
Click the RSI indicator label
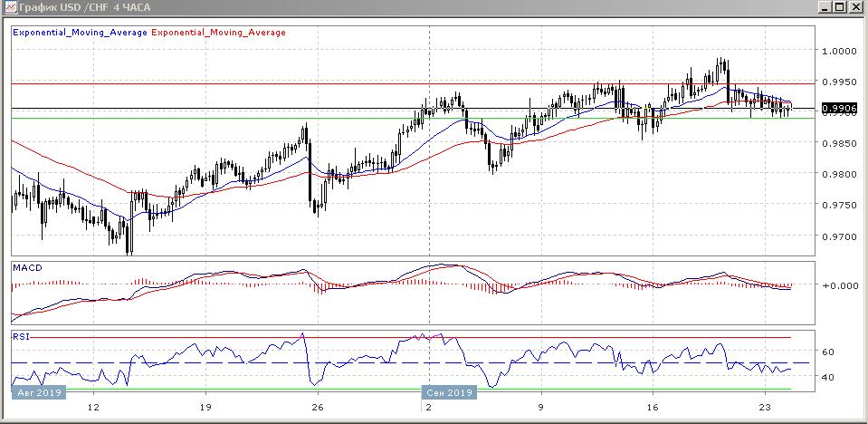(19, 336)
